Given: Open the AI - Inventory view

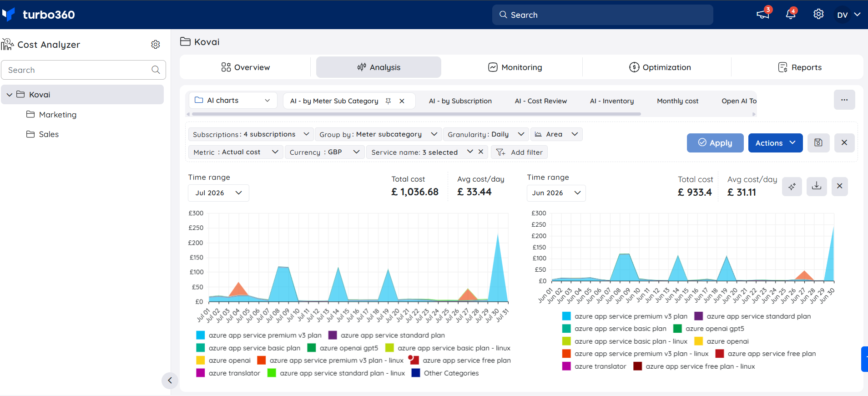Looking at the screenshot, I should 612,101.
